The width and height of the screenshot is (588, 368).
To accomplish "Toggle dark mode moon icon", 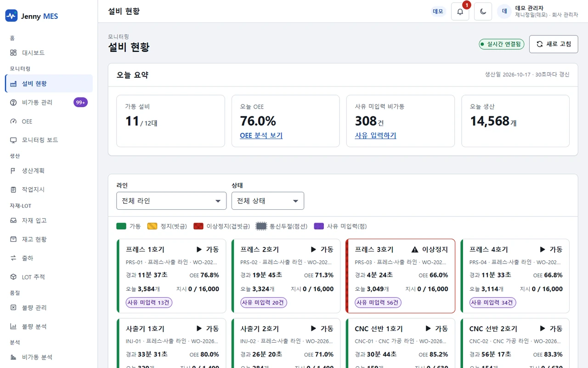I will pos(483,11).
